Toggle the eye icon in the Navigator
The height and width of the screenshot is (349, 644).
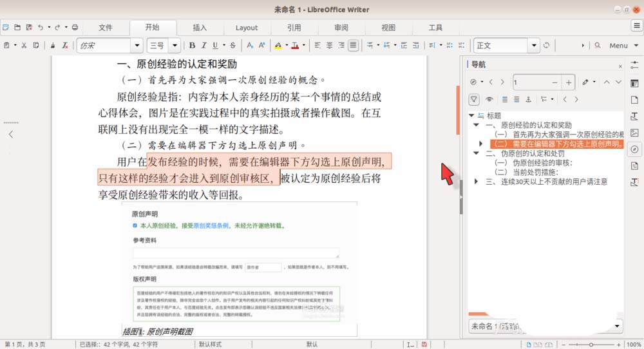[x=490, y=99]
